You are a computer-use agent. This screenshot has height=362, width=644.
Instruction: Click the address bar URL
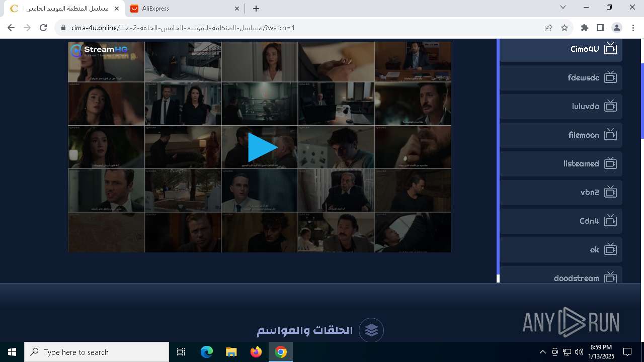pyautogui.click(x=183, y=28)
